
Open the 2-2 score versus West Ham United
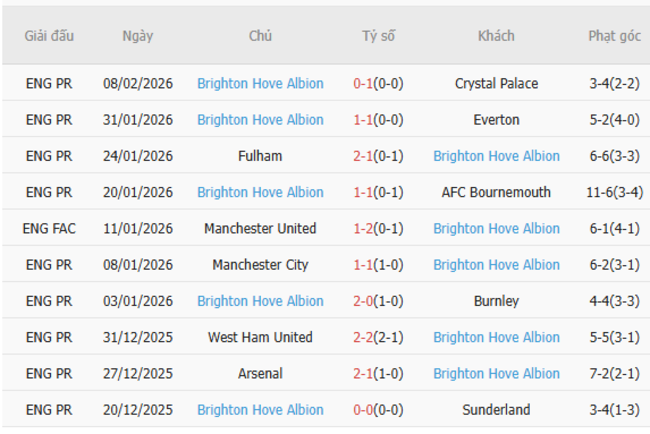378,337
